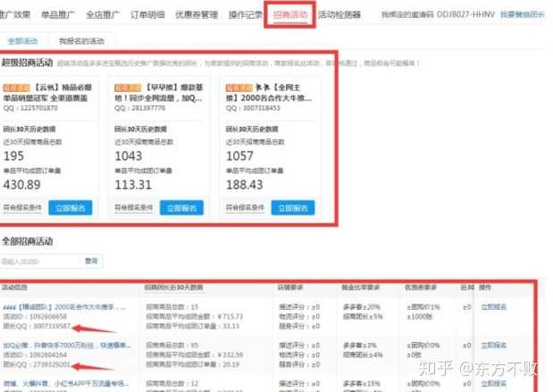This screenshot has width=553, height=392.
Task: Click the 佣金比率要求 column header
Action: (x=360, y=288)
